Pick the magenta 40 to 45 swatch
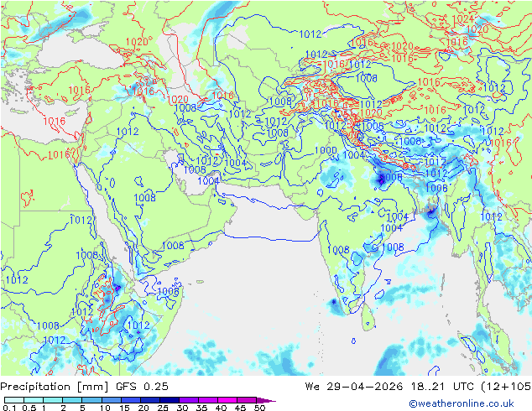Screen dimensions: 532x411 pos(227,400)
